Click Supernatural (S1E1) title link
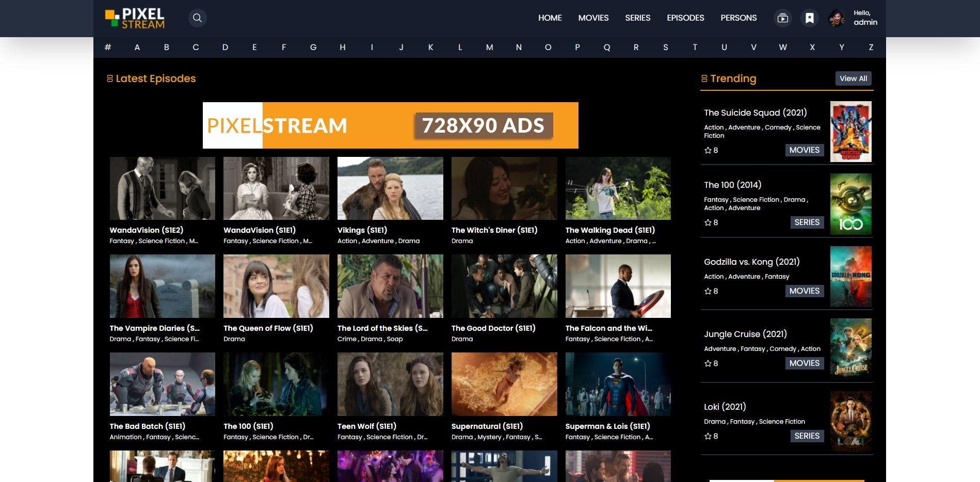This screenshot has height=482, width=980. 487,426
